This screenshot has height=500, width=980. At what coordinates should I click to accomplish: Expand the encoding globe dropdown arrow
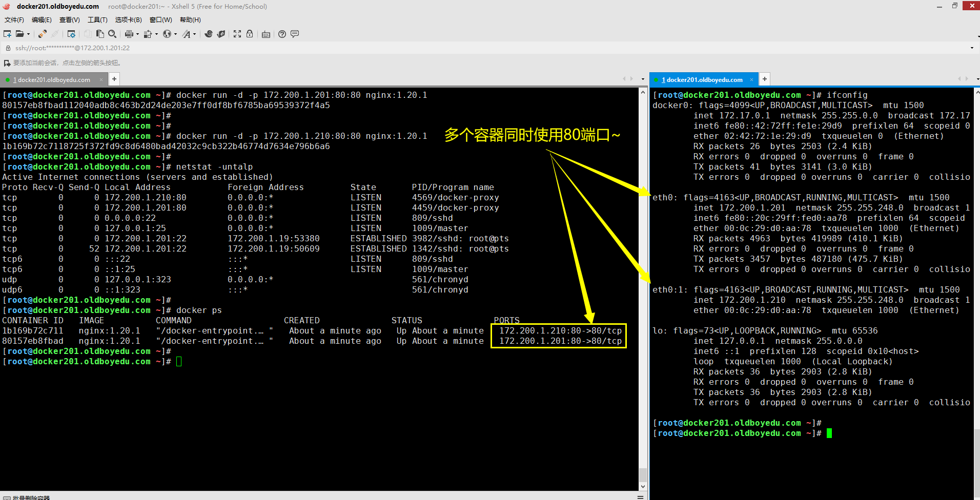pos(176,34)
